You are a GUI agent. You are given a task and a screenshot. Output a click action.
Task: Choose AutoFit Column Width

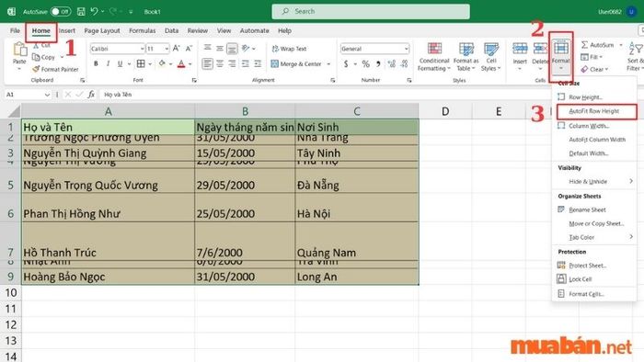(x=594, y=140)
